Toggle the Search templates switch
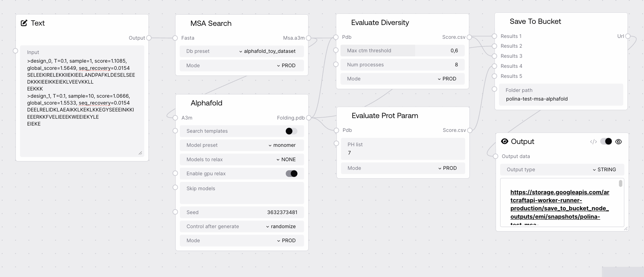The height and width of the screenshot is (277, 644). click(291, 131)
